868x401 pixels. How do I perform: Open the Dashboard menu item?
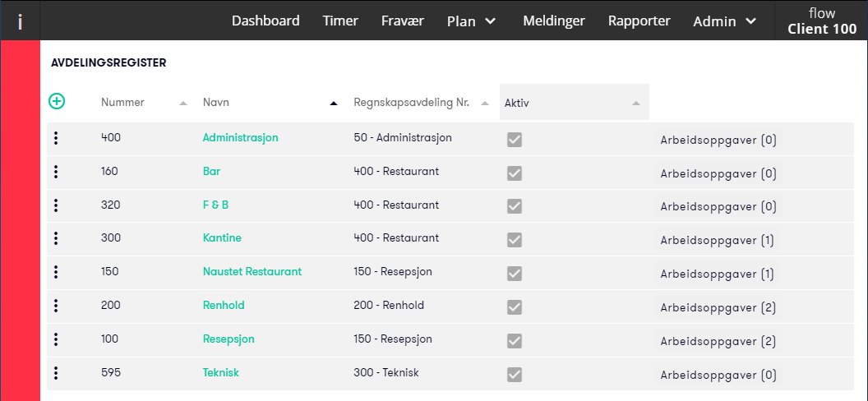click(265, 21)
